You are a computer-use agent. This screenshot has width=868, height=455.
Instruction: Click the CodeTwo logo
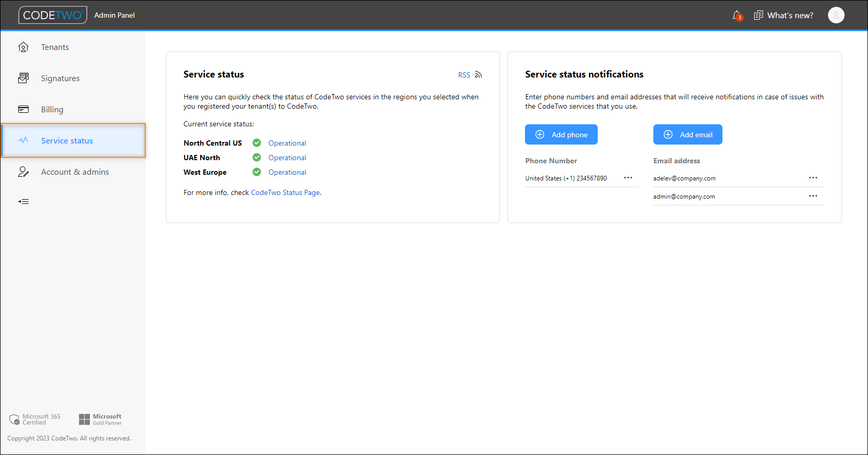[x=52, y=15]
